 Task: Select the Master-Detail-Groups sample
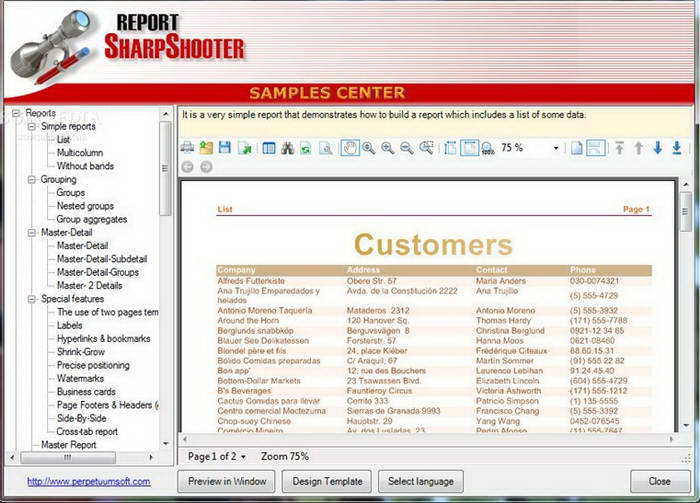pyautogui.click(x=98, y=272)
